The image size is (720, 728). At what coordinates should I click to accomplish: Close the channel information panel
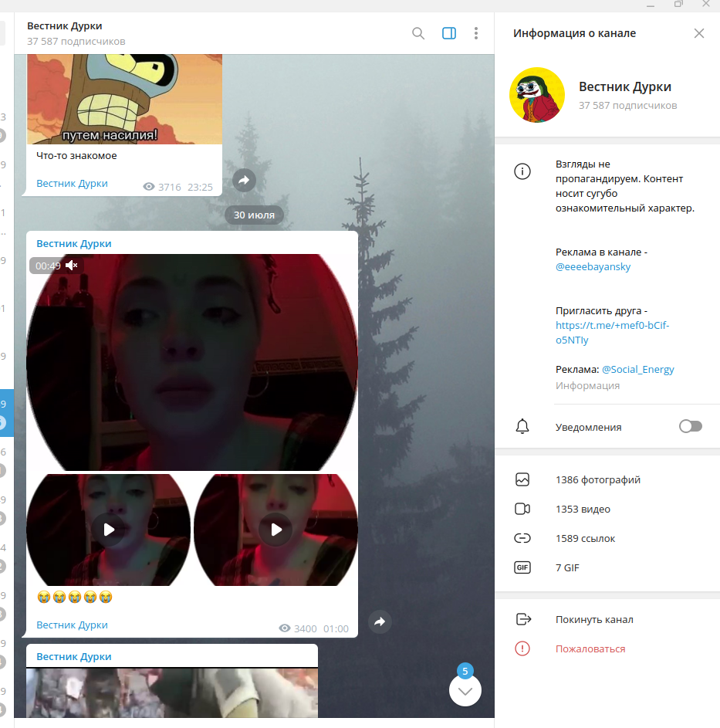pyautogui.click(x=698, y=33)
